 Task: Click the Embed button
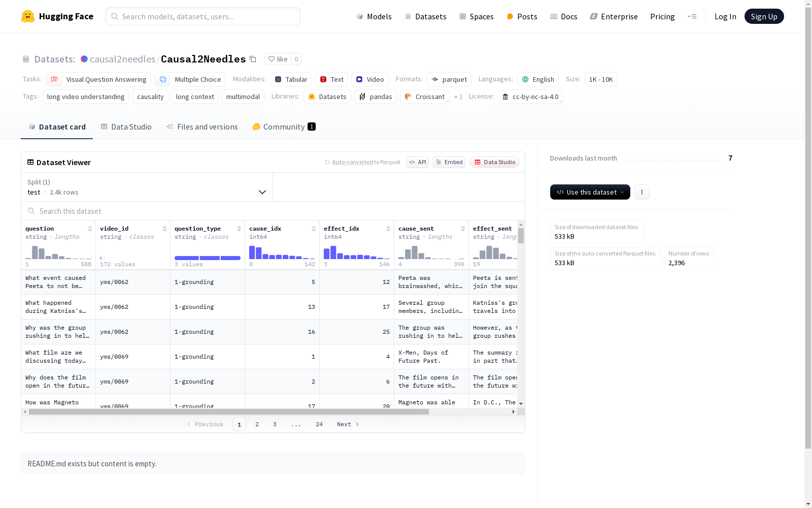pyautogui.click(x=449, y=162)
